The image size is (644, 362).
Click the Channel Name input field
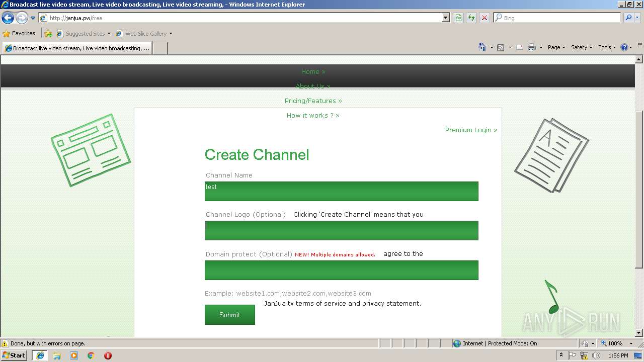tap(342, 191)
